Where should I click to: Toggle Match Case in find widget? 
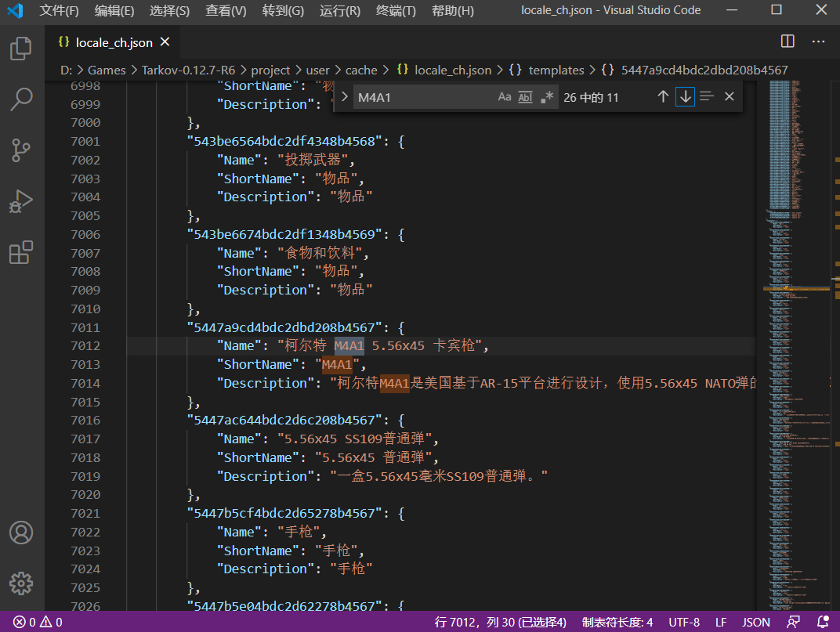(x=505, y=97)
